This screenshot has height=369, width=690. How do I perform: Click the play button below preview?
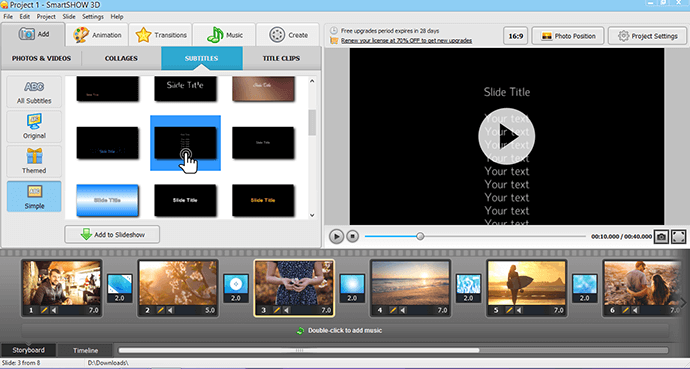click(336, 236)
